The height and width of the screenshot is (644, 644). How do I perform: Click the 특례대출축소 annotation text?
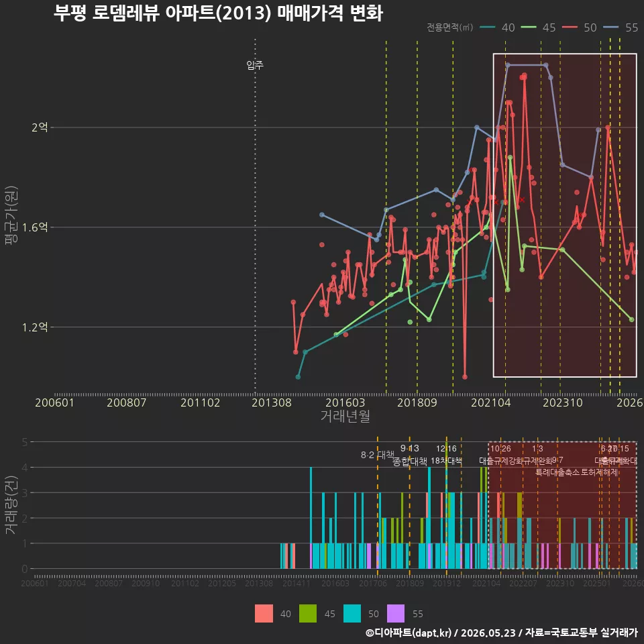pos(557,472)
